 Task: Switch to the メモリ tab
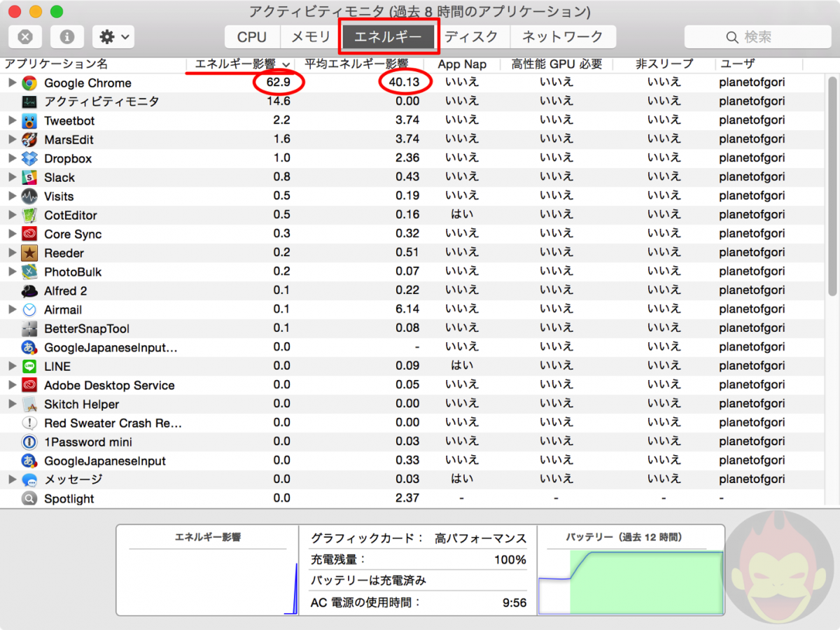(310, 37)
